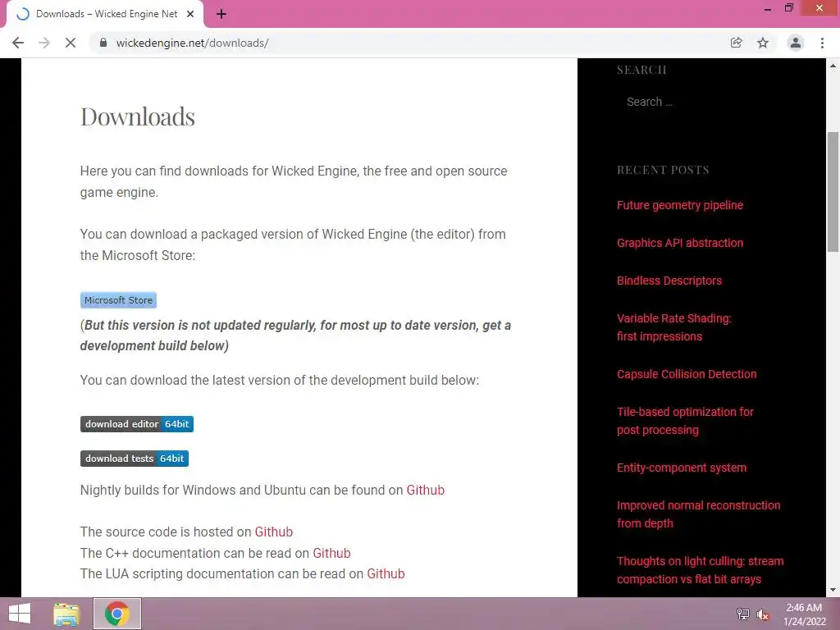
Task: Click the Downloads page heading
Action: click(138, 116)
